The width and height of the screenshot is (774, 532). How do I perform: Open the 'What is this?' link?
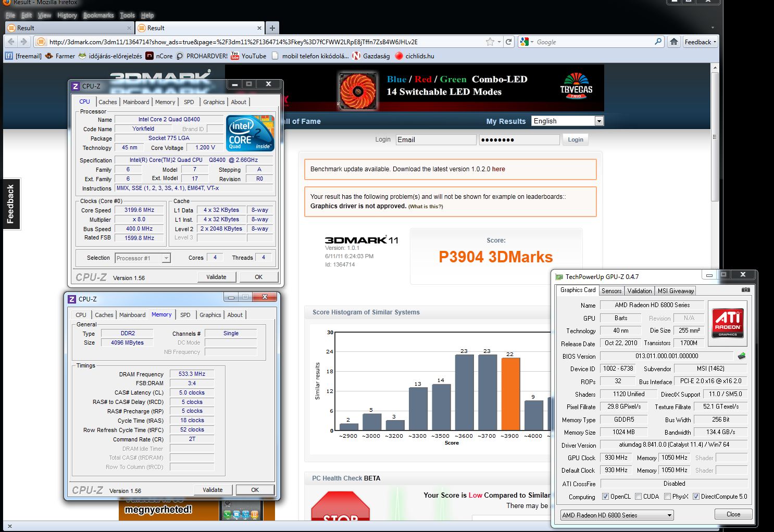[x=426, y=207]
